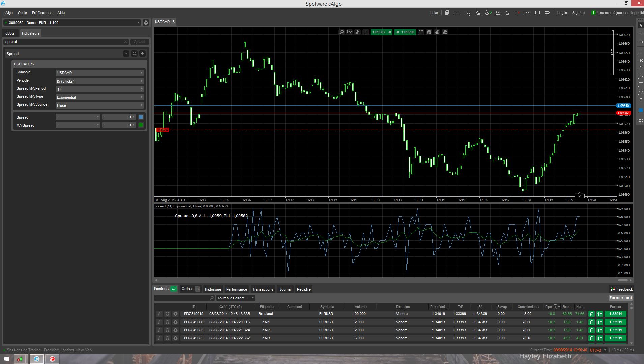Open the Outils menu

coord(22,13)
